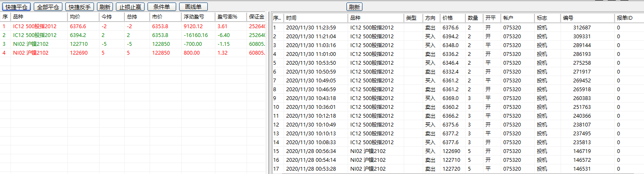Click the 方向 column header

coord(432,18)
